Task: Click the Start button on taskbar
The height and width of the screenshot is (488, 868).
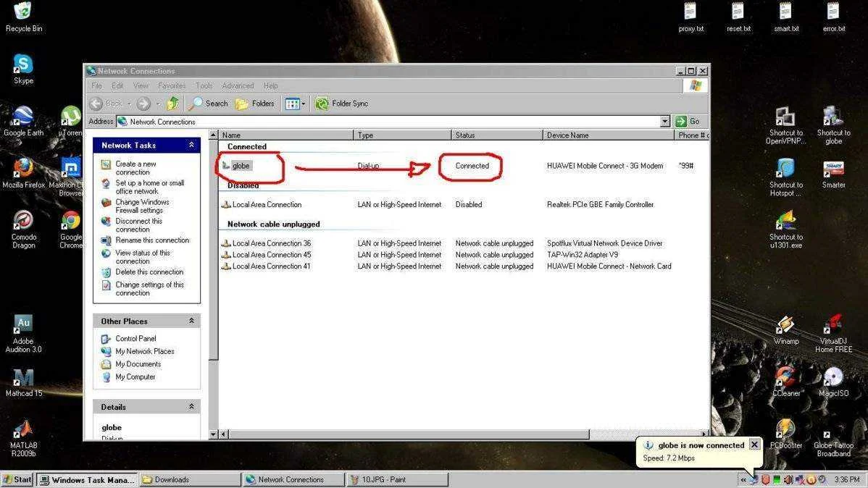Action: tap(17, 480)
